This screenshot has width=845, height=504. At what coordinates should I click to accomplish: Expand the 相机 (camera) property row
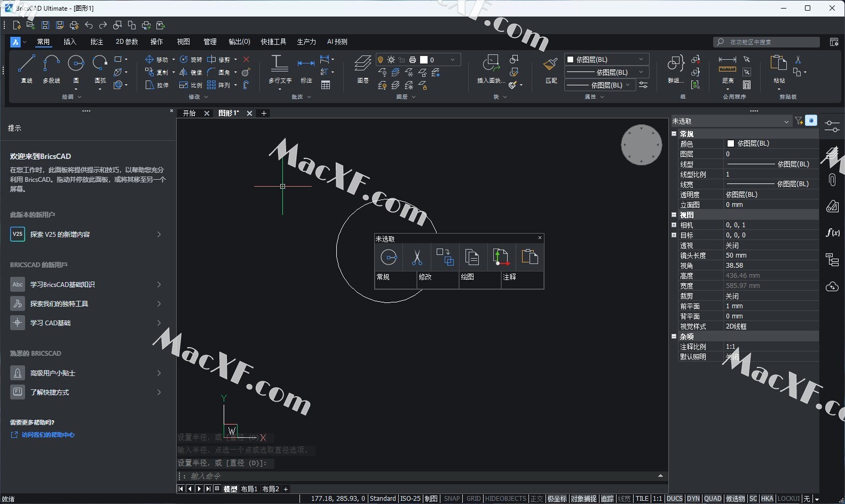tap(674, 225)
